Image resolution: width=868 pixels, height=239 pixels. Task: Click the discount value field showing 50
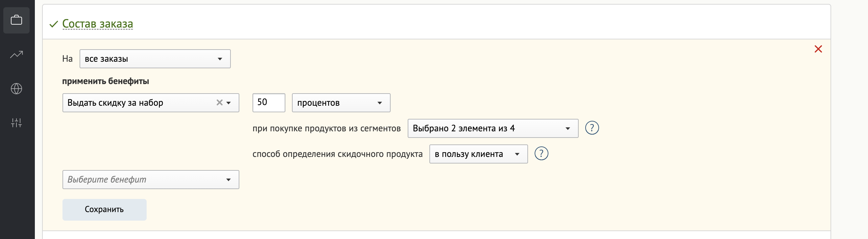coord(269,103)
